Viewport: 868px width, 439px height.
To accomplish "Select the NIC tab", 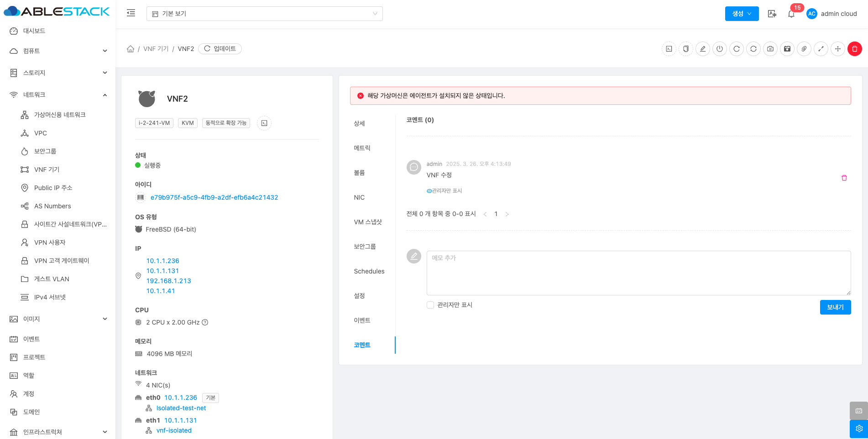I will click(359, 197).
